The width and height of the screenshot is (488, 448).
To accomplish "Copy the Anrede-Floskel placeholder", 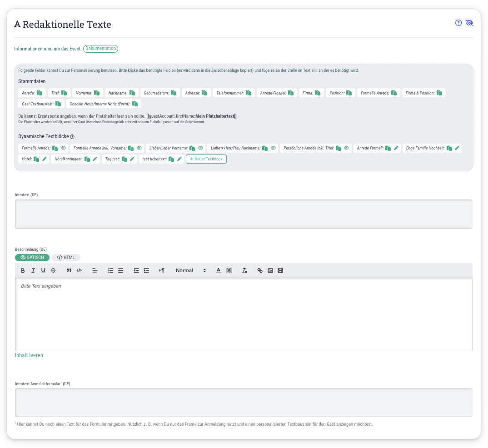I will point(291,93).
